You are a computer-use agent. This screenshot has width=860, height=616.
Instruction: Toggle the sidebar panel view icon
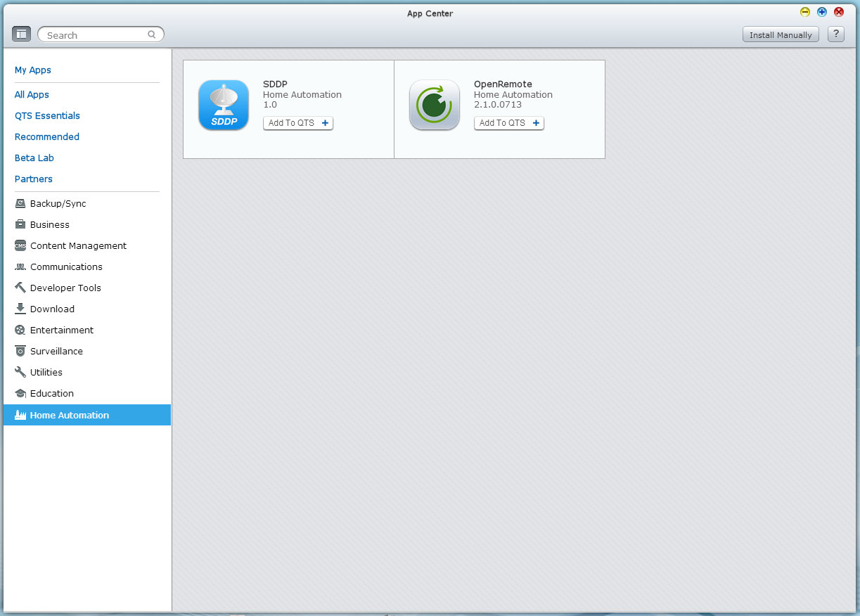point(21,34)
